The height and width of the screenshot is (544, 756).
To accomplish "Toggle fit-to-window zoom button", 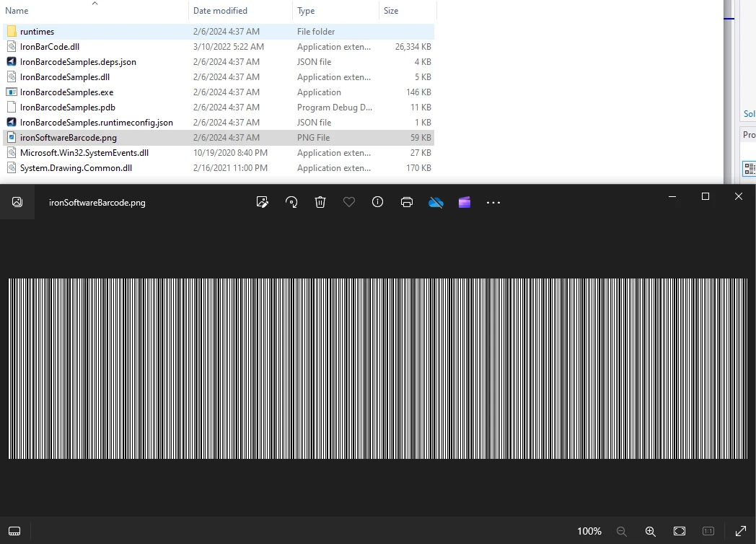I will pos(680,531).
